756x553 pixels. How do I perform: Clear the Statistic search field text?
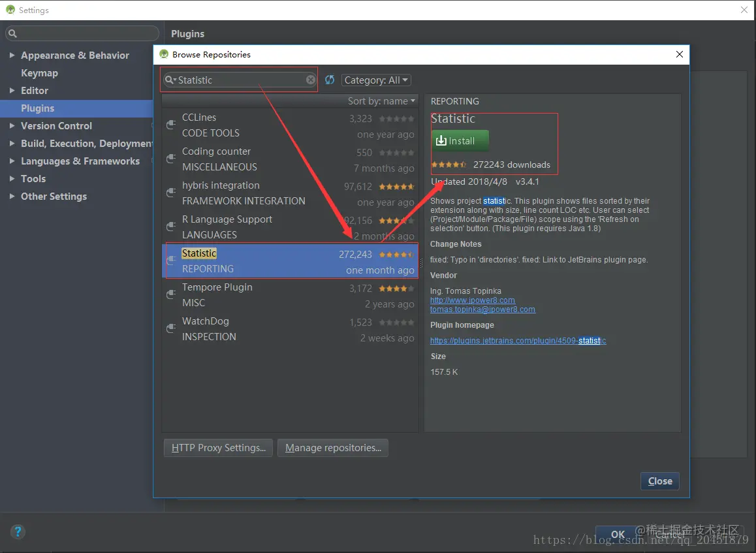click(x=311, y=80)
